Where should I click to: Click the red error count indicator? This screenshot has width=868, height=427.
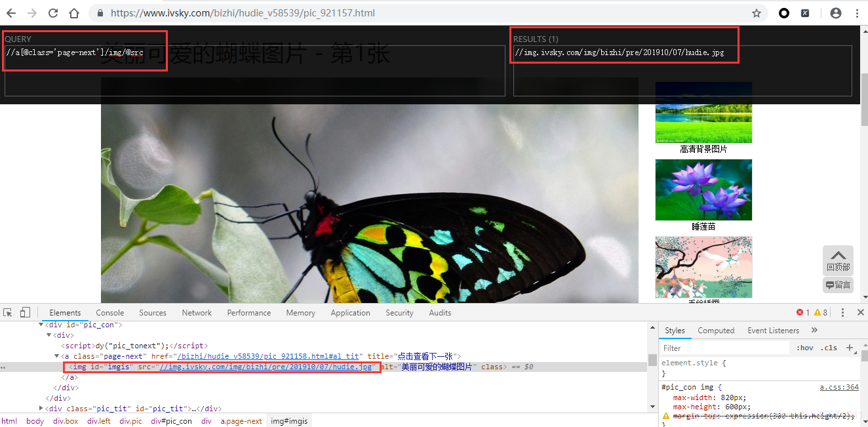(x=803, y=313)
